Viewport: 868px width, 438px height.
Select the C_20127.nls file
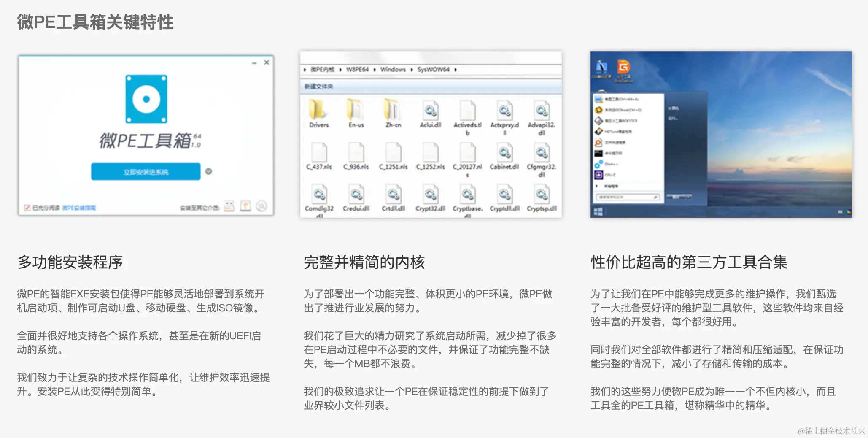(467, 160)
